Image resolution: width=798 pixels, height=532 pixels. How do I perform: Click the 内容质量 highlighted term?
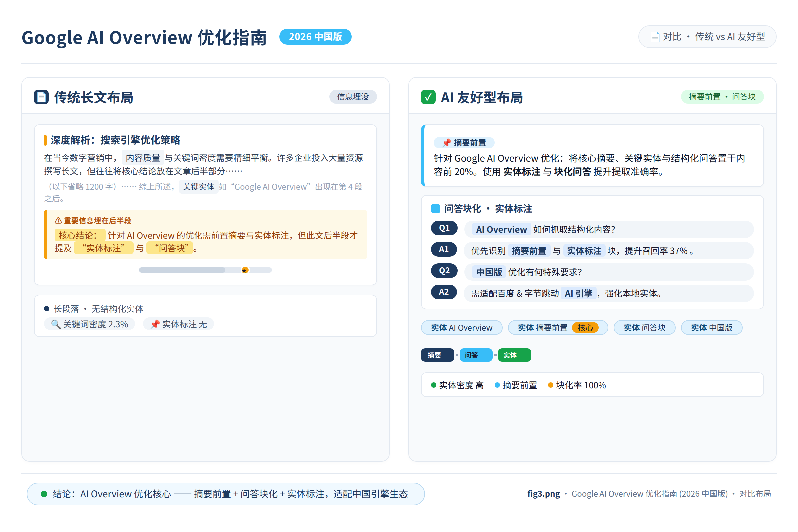tap(143, 157)
